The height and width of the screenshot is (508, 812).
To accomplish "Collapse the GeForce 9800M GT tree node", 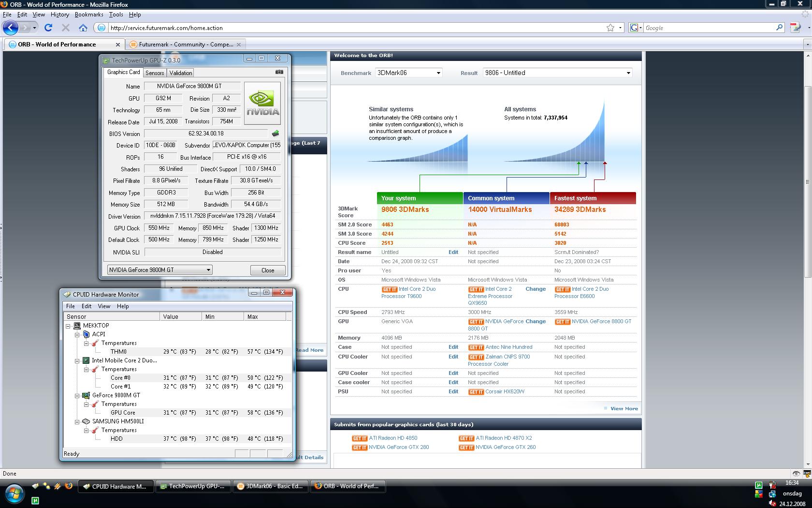I will pos(77,395).
